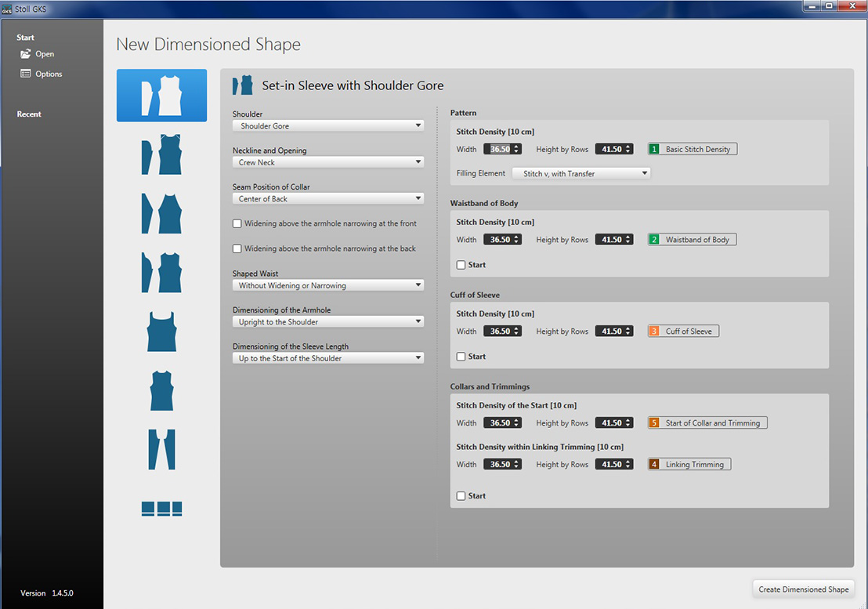Open Options in the Start sidebar

49,74
